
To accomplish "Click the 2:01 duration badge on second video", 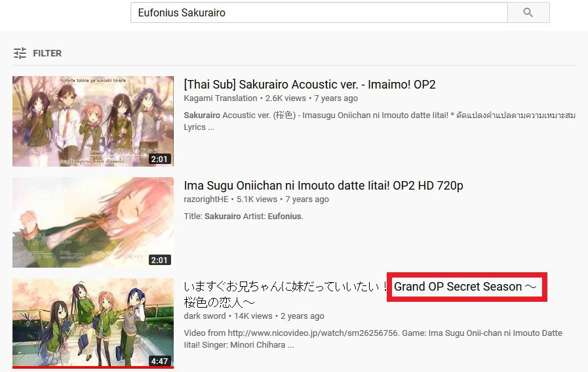I will (159, 260).
